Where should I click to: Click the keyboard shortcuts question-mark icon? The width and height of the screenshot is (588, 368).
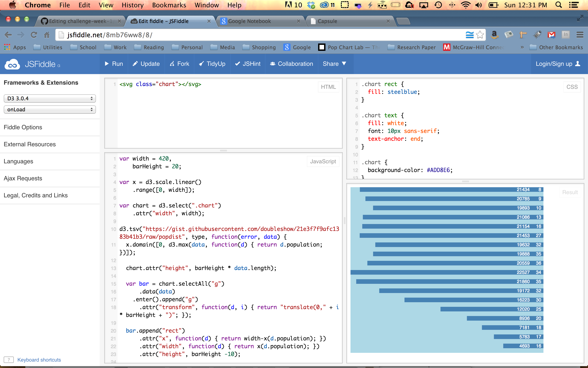[9, 360]
